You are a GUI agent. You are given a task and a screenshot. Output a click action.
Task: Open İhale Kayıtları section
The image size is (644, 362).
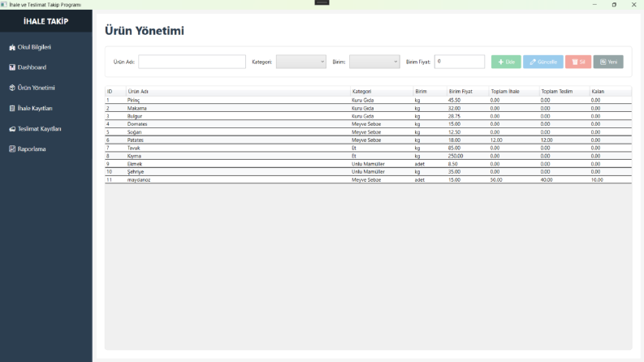pyautogui.click(x=46, y=108)
